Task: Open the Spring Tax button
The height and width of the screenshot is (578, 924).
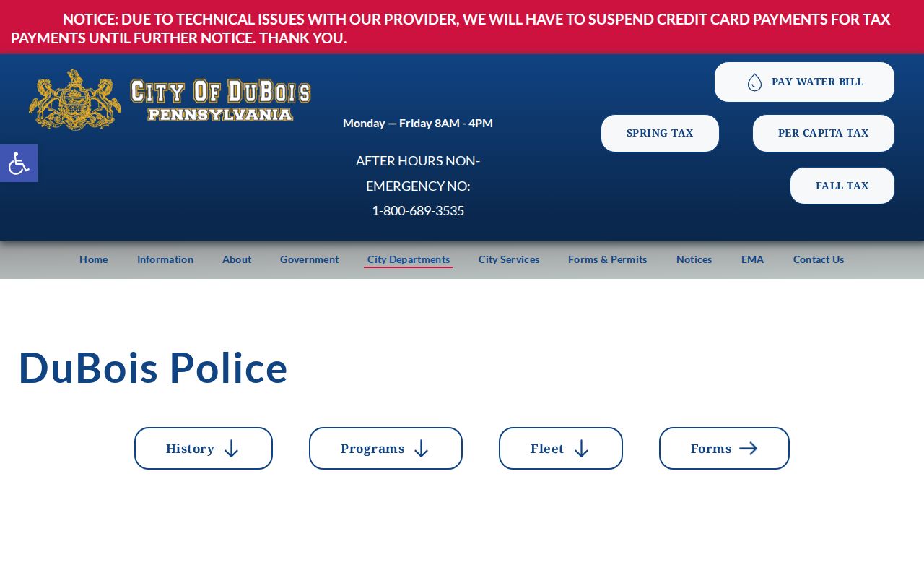Action: pyautogui.click(x=660, y=133)
